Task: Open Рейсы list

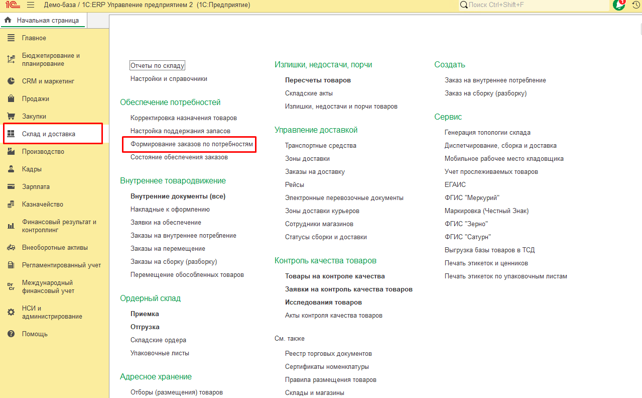Action: [294, 185]
